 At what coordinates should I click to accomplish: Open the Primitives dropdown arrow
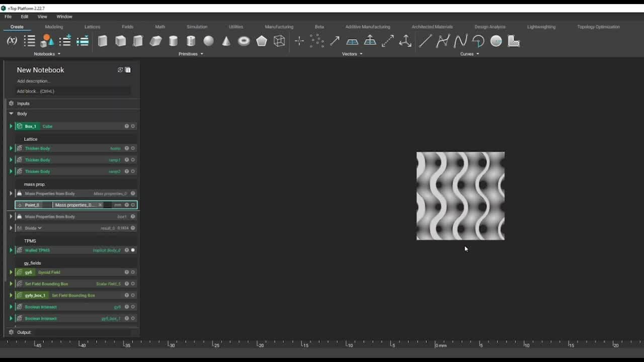tap(202, 54)
